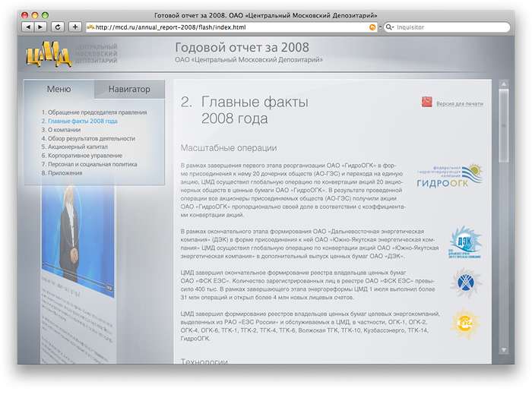Click the red PDF print version icon
Screen dimensions: 532x407
pos(427,102)
